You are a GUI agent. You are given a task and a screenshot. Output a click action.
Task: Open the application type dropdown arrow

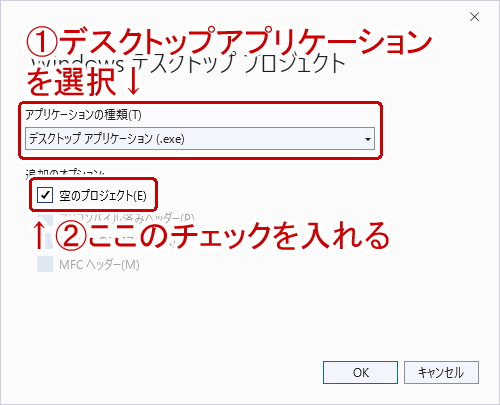click(x=368, y=139)
